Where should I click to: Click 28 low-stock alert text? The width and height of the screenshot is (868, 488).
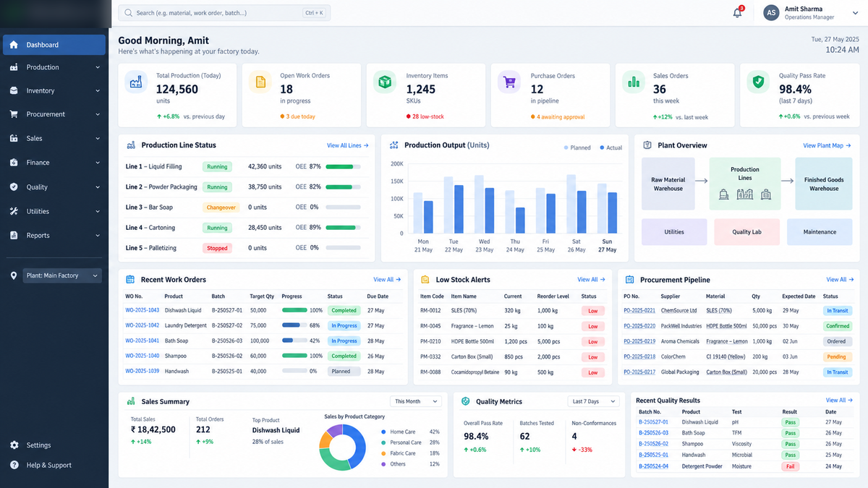[x=427, y=116]
